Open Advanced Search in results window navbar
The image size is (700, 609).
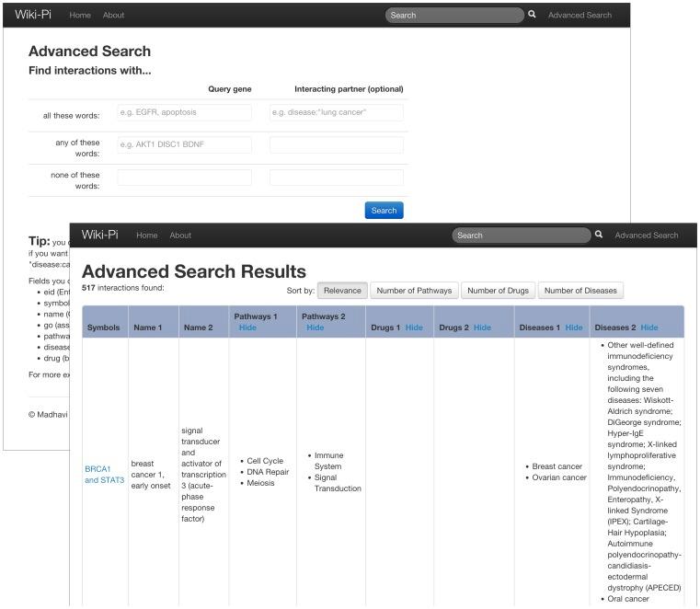[x=647, y=236]
